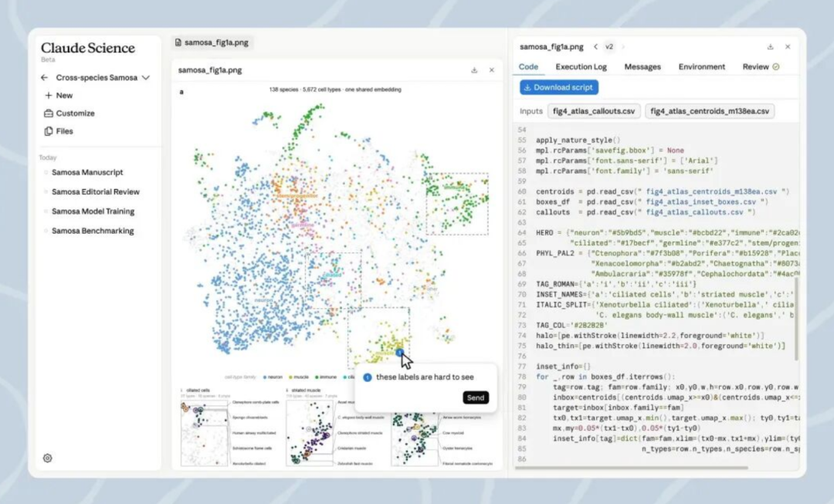This screenshot has width=834, height=504.
Task: Go to next version arrow after v2
Action: pos(623,47)
